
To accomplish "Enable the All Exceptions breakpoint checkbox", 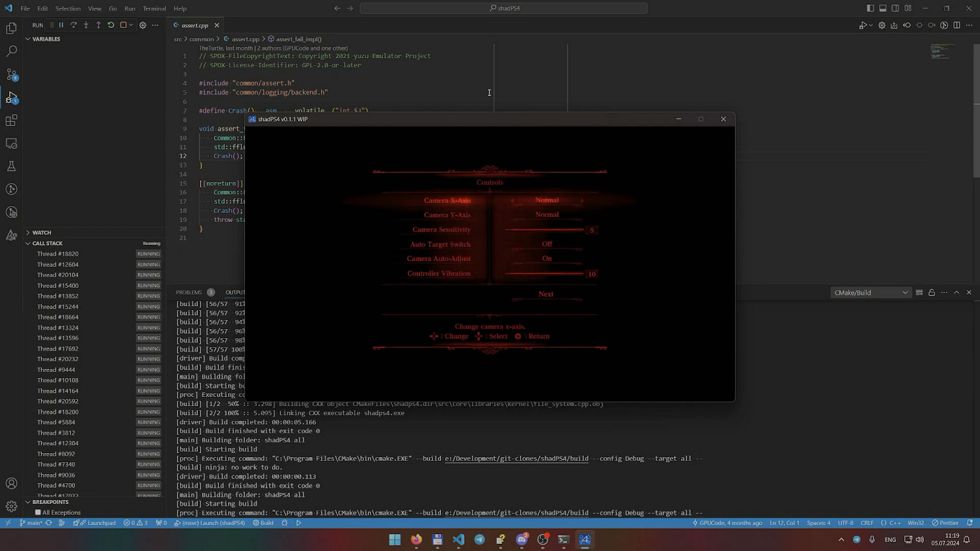I will click(x=38, y=512).
